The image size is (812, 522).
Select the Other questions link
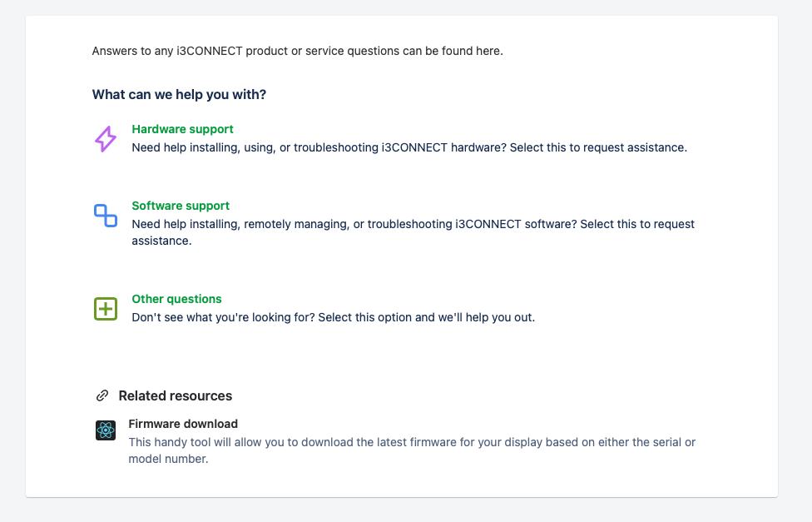[x=176, y=299]
